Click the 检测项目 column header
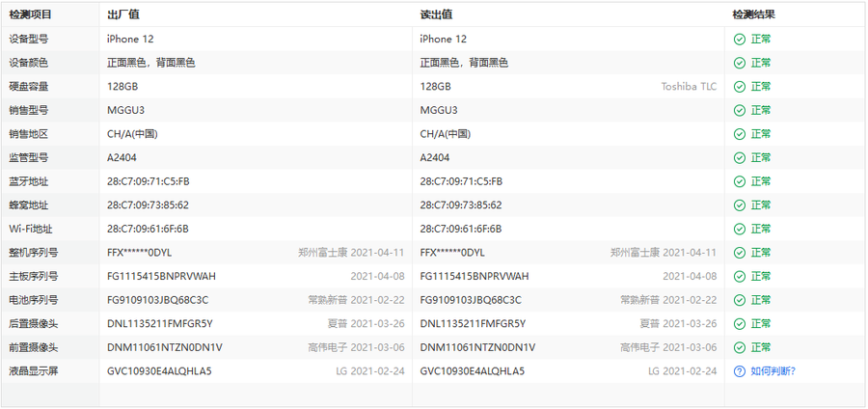The height and width of the screenshot is (409, 868). [x=30, y=14]
